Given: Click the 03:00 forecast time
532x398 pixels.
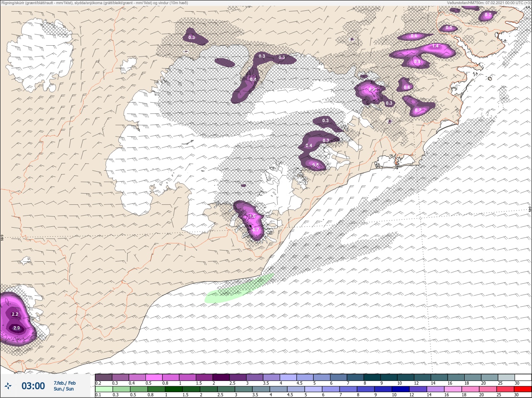Looking at the screenshot, I should point(33,386).
